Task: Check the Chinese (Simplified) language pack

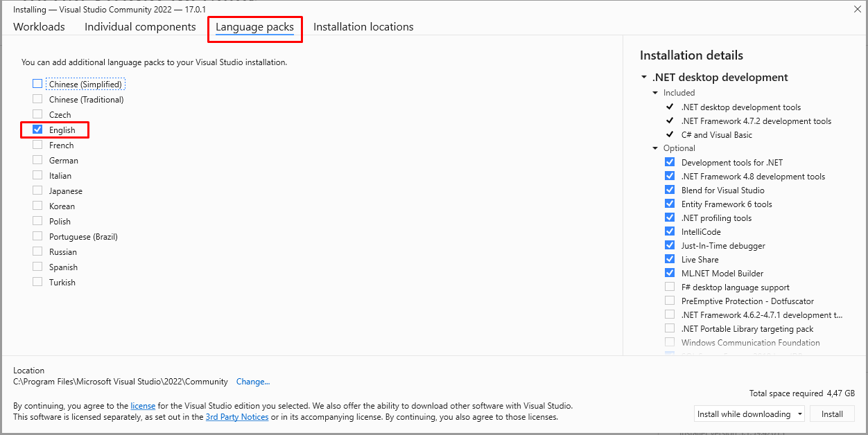Action: pos(37,84)
